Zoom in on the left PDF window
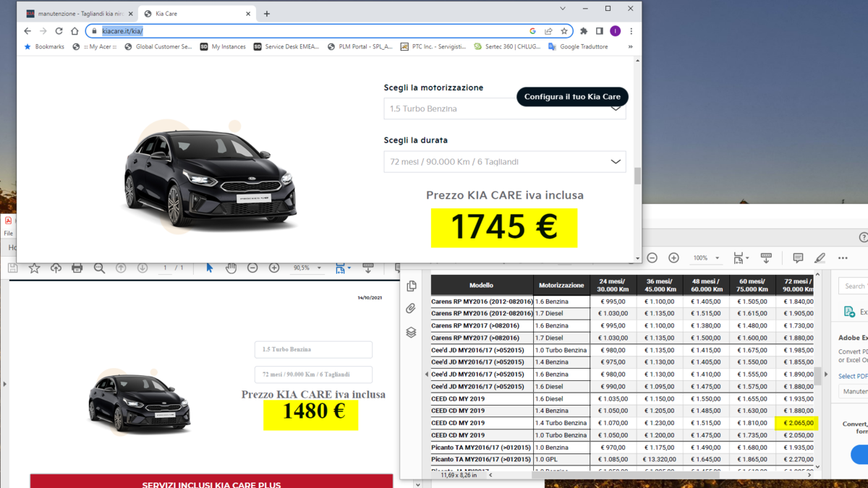 (274, 268)
